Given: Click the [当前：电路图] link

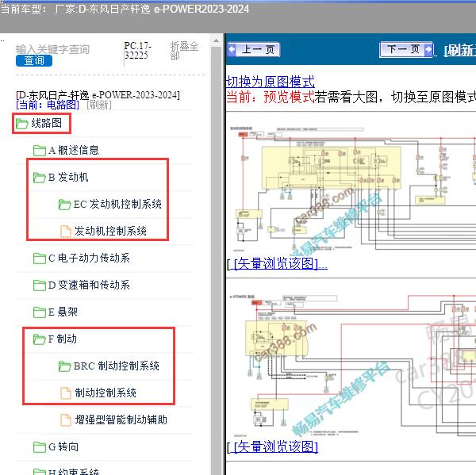Looking at the screenshot, I should [48, 105].
